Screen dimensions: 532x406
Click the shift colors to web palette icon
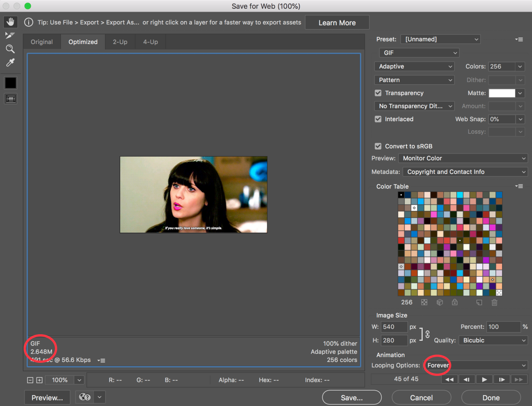[440, 303]
